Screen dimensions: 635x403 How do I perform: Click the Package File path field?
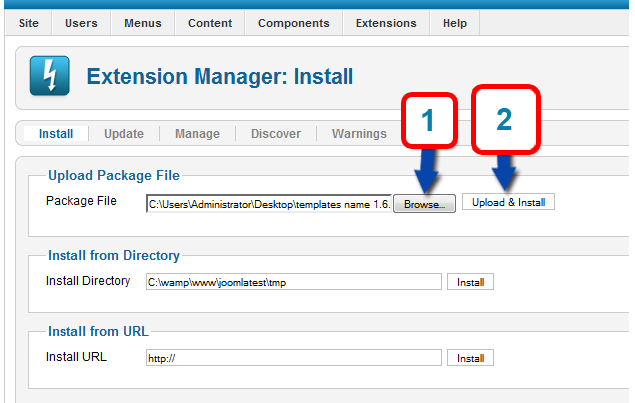268,203
